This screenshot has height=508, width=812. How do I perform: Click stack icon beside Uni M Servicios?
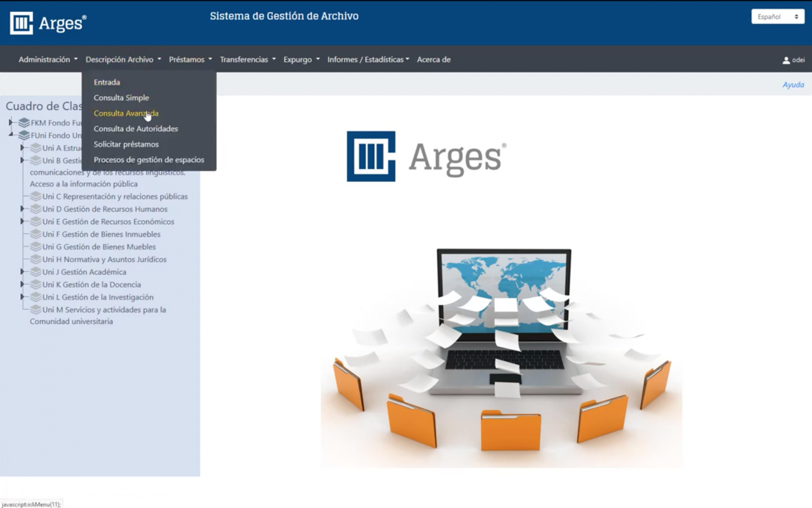point(36,310)
